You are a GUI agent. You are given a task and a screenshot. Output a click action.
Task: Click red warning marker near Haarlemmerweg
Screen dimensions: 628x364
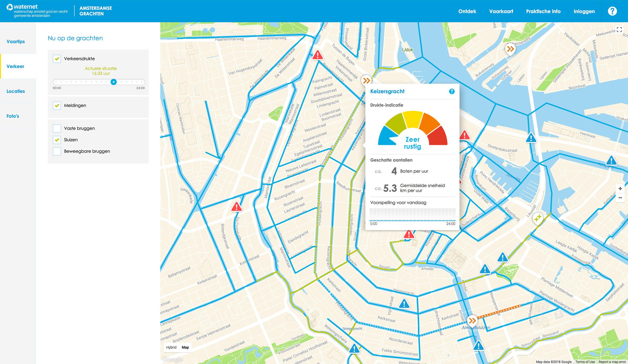click(x=317, y=55)
